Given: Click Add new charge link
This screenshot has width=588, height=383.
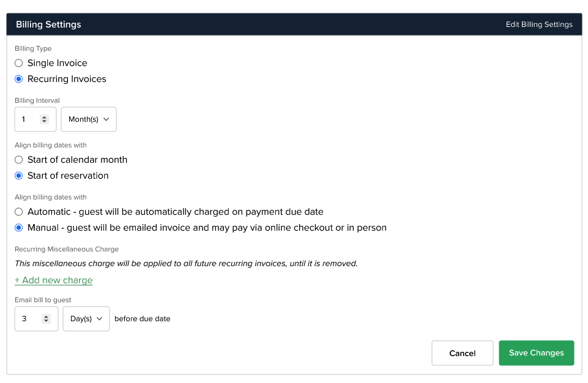Looking at the screenshot, I should coord(53,280).
